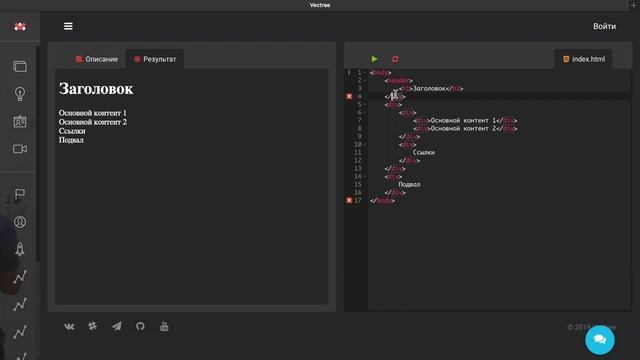Collapse the fold arrow on line 14
The width and height of the screenshot is (640, 360).
365,176
